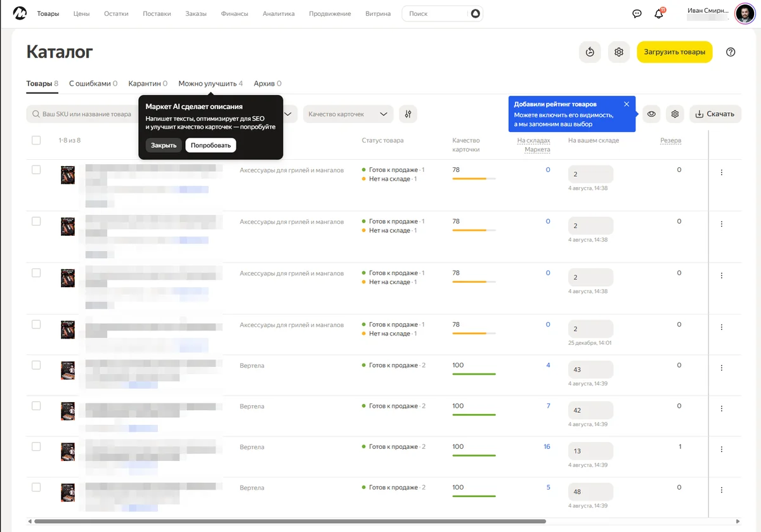Close the blue 'Добавили рейтинг товаров' tooltip
The height and width of the screenshot is (532, 761).
point(627,104)
